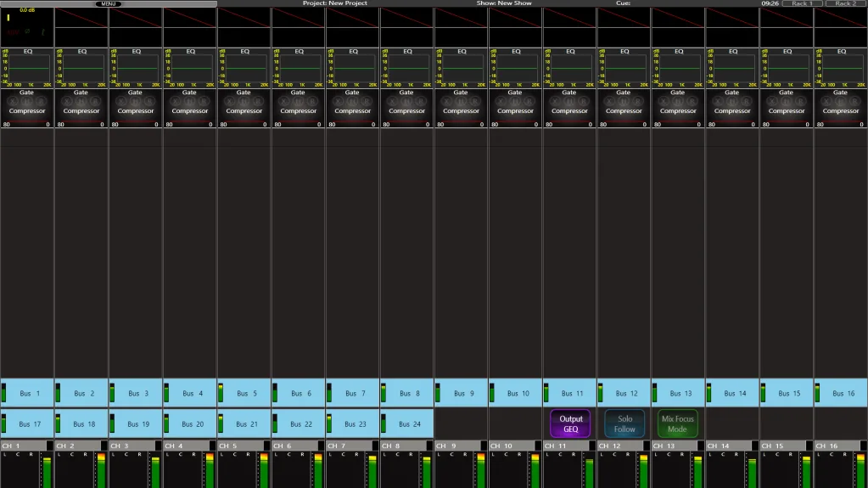Select Bus 24 send
This screenshot has width=868, height=488.
[407, 423]
